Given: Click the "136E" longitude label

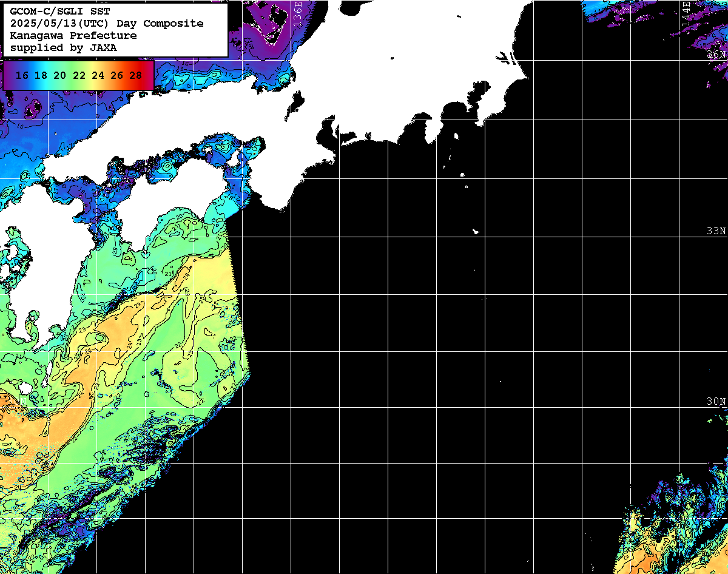Looking at the screenshot, I should (297, 13).
